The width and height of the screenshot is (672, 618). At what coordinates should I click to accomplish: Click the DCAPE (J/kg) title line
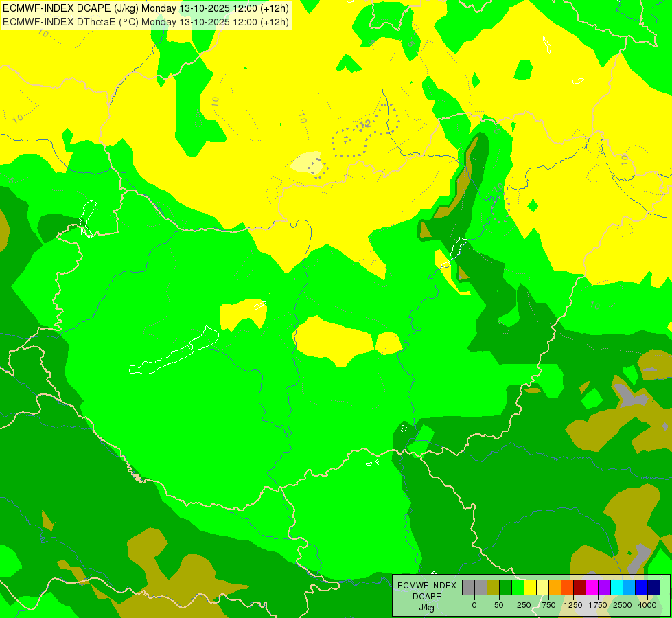(146, 8)
